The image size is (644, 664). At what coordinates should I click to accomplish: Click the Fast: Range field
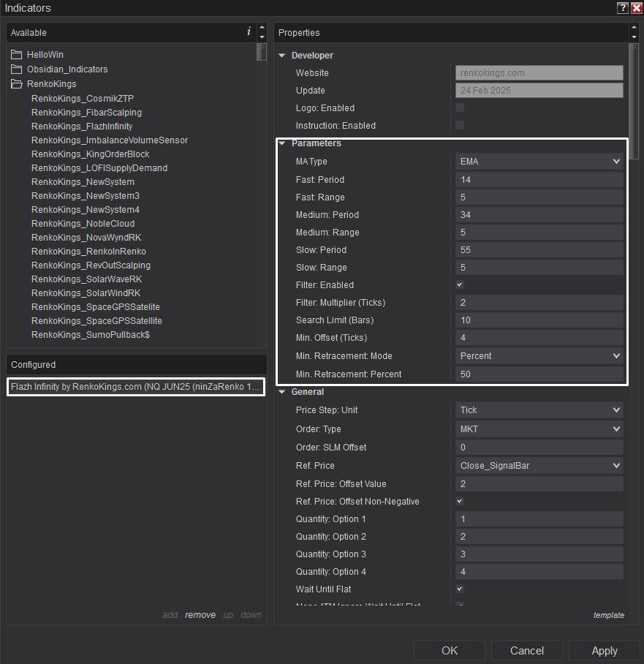[x=539, y=197]
